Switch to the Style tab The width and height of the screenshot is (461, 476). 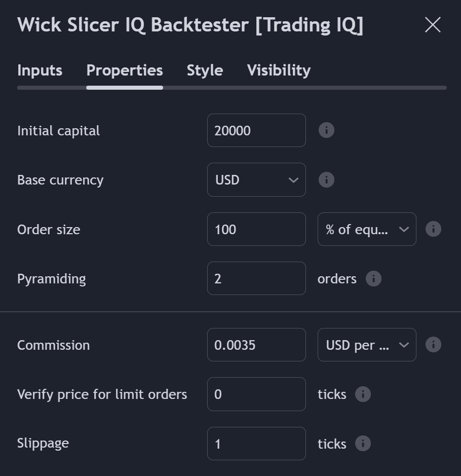pos(205,70)
